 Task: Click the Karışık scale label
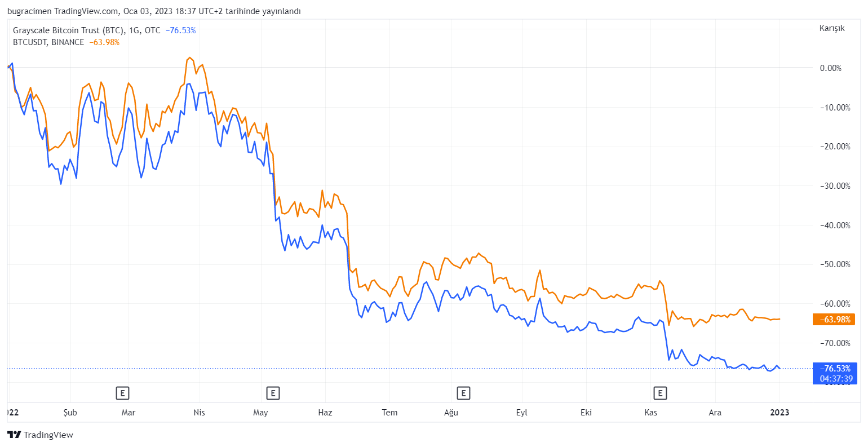(832, 28)
